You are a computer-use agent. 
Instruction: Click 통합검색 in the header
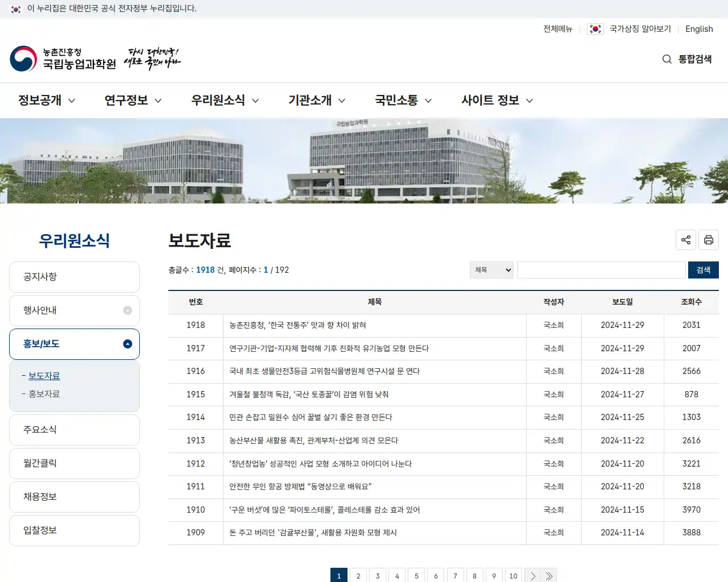tap(695, 59)
